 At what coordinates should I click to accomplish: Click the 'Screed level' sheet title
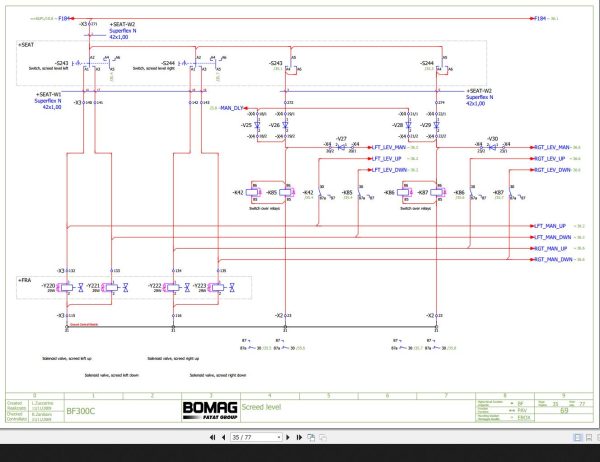point(261,407)
